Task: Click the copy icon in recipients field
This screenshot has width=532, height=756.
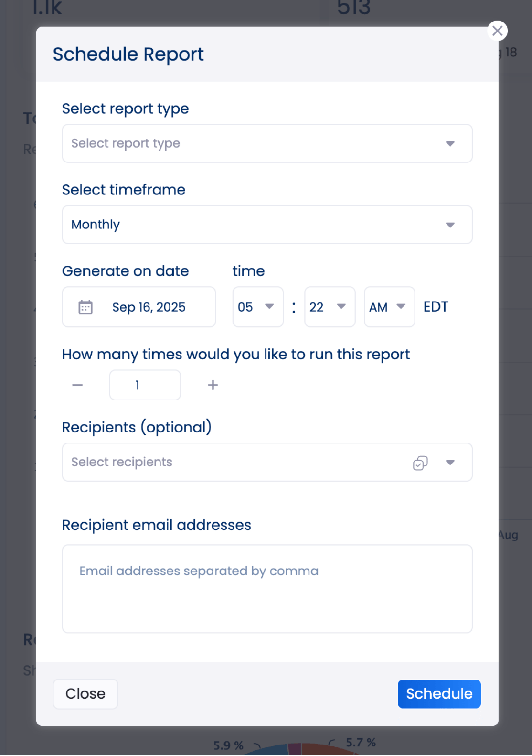Action: click(x=419, y=462)
